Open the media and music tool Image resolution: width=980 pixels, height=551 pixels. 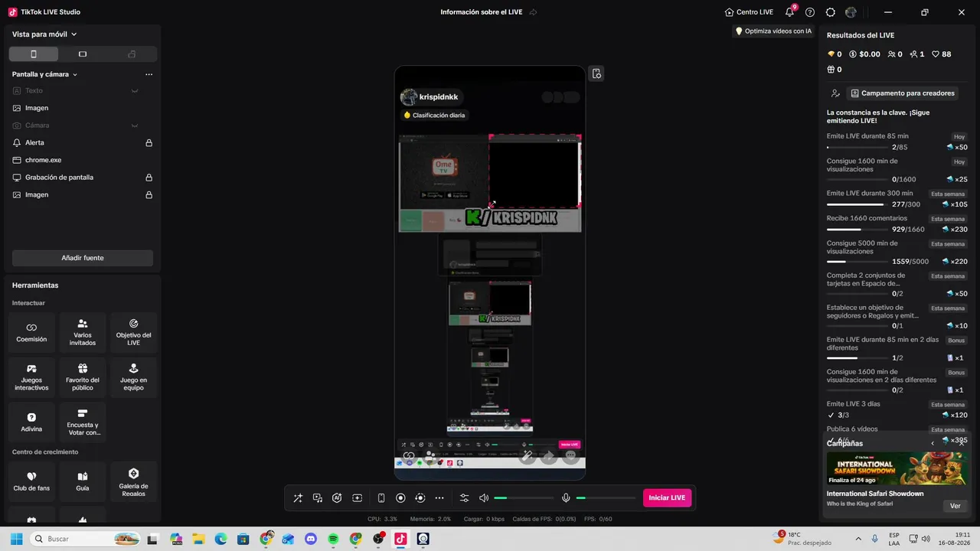pyautogui.click(x=318, y=498)
